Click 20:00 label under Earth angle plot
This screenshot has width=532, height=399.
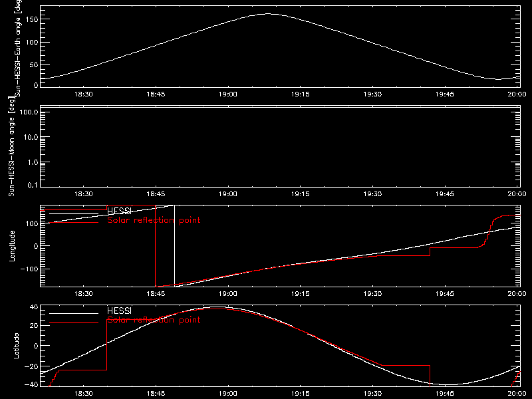pos(517,94)
